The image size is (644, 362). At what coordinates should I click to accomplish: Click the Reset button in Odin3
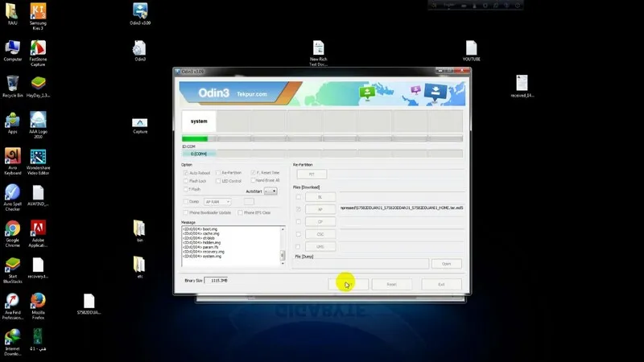[391, 284]
